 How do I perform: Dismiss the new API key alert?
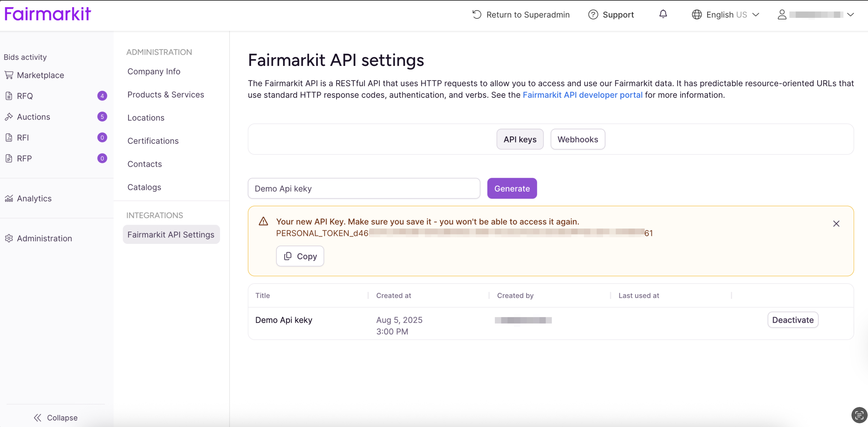pos(836,223)
